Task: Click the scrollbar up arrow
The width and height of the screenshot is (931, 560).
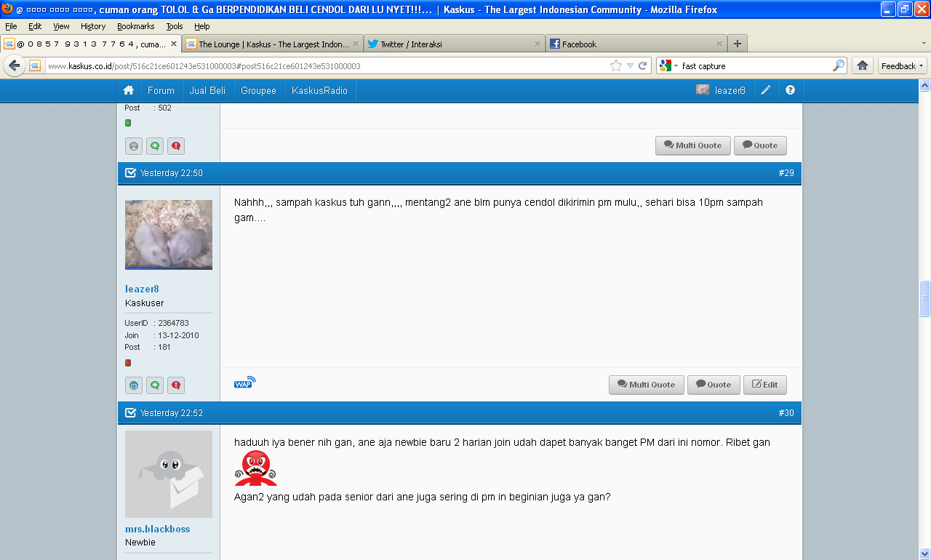Action: pos(924,84)
